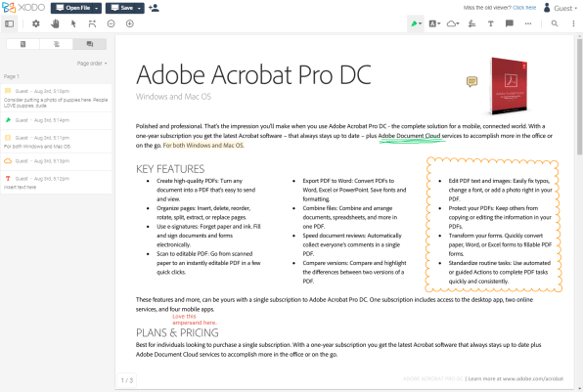Screen dimensions: 583x392
Task: Select the free text T tool
Action: [490, 23]
